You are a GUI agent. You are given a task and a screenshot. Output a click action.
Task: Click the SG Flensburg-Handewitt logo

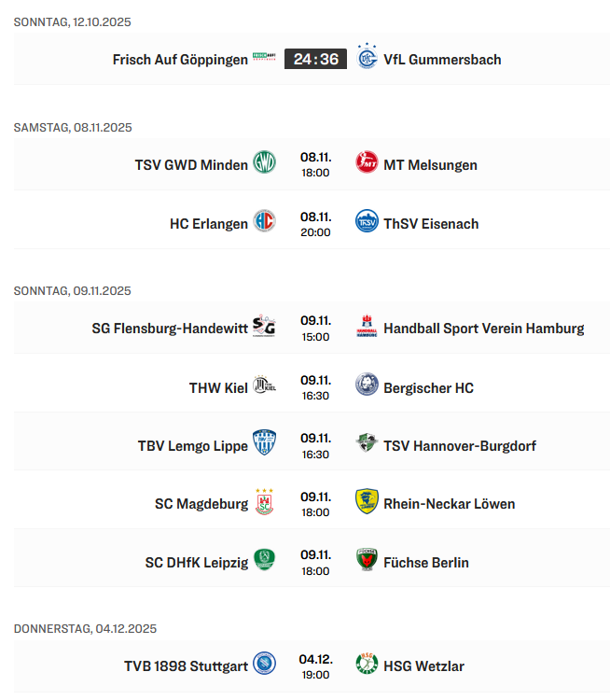(265, 327)
